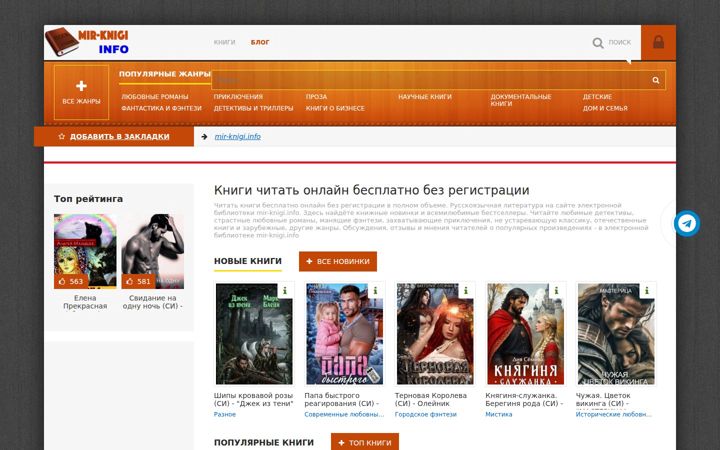Show info icon on Шипы кровавой розы cover

click(x=285, y=291)
